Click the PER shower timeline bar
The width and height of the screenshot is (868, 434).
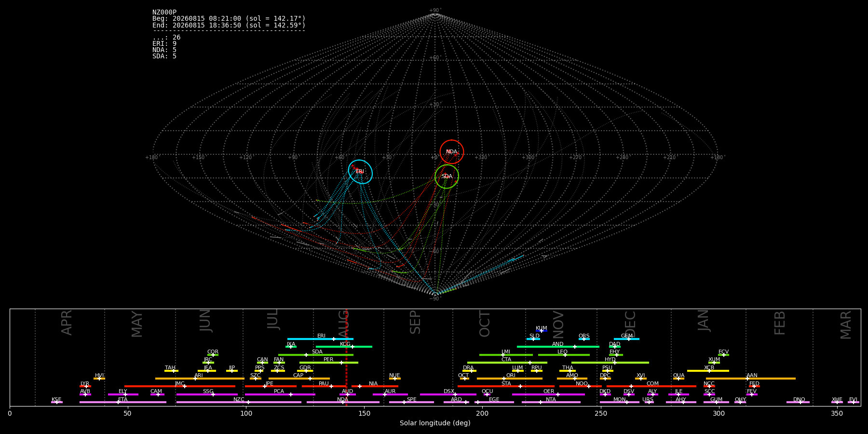[x=329, y=363]
